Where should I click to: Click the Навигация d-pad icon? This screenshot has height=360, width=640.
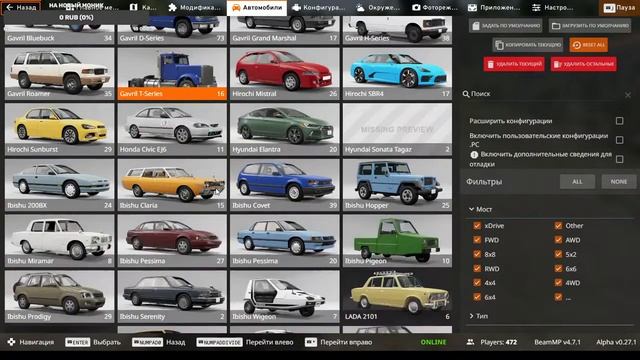pyautogui.click(x=11, y=342)
